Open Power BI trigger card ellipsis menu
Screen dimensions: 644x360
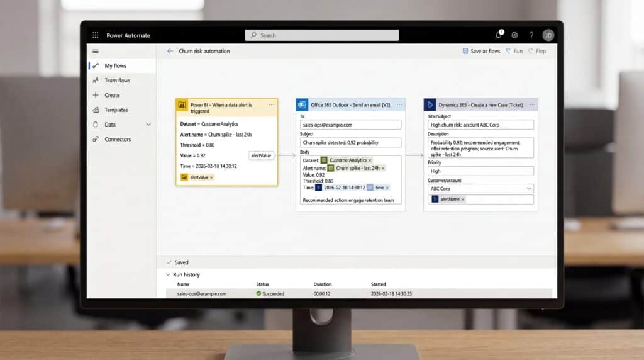click(x=272, y=105)
